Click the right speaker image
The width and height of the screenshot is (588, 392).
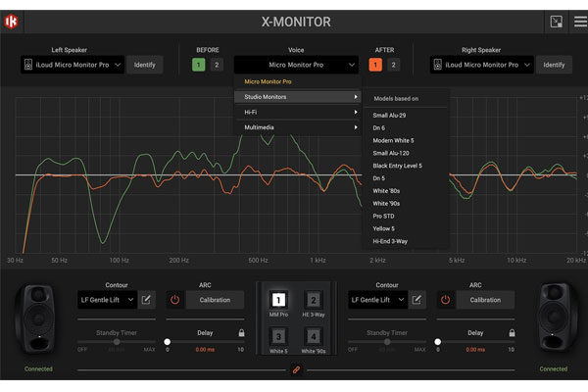(x=556, y=318)
